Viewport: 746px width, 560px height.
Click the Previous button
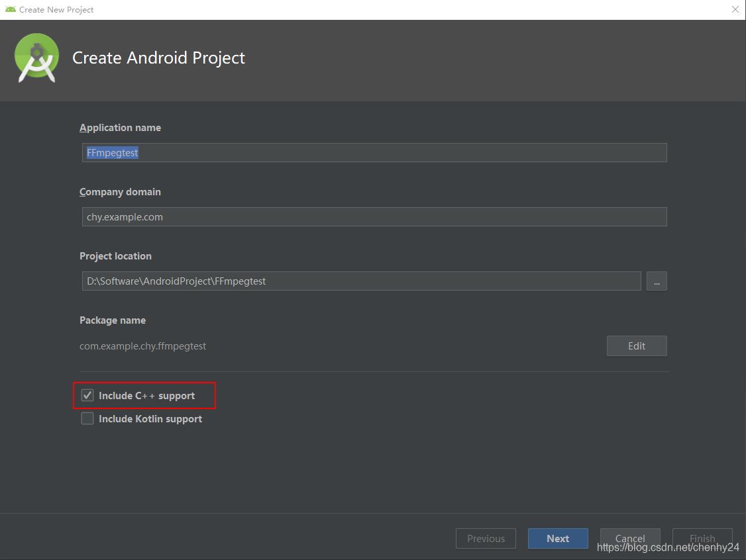pos(486,539)
